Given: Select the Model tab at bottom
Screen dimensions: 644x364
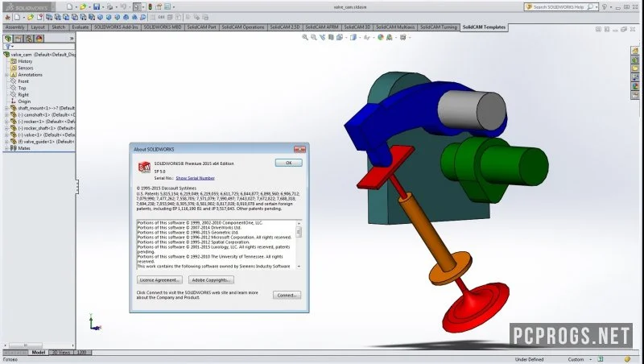Looking at the screenshot, I should point(38,353).
